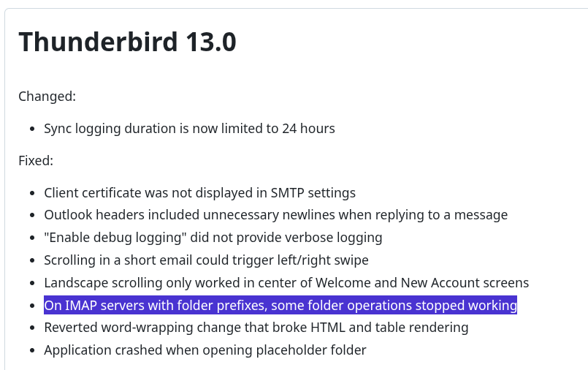588x370 pixels.
Task: Click the "Changed:" section label
Action: coord(47,97)
